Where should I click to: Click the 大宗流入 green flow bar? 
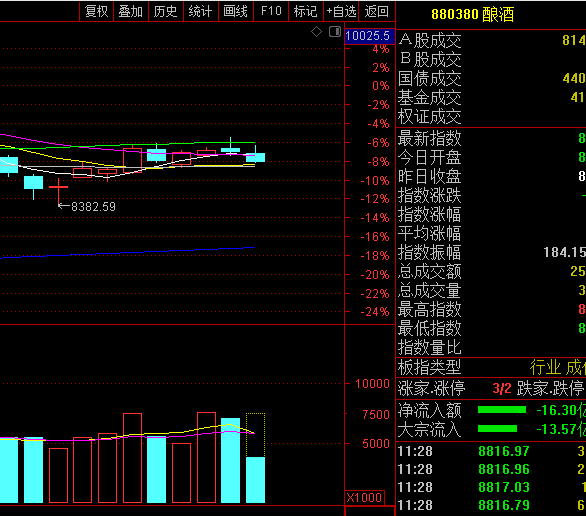click(x=497, y=429)
